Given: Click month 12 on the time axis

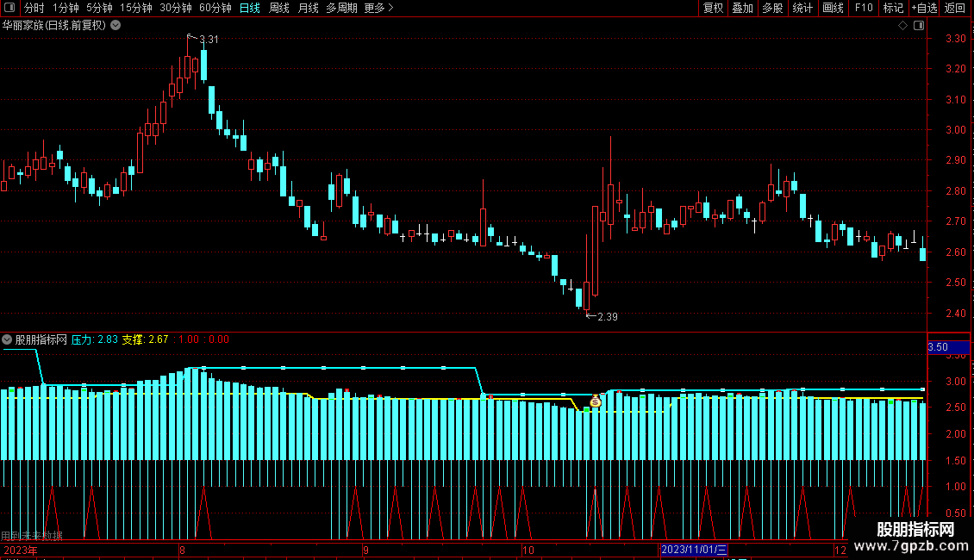Looking at the screenshot, I should coord(840,550).
